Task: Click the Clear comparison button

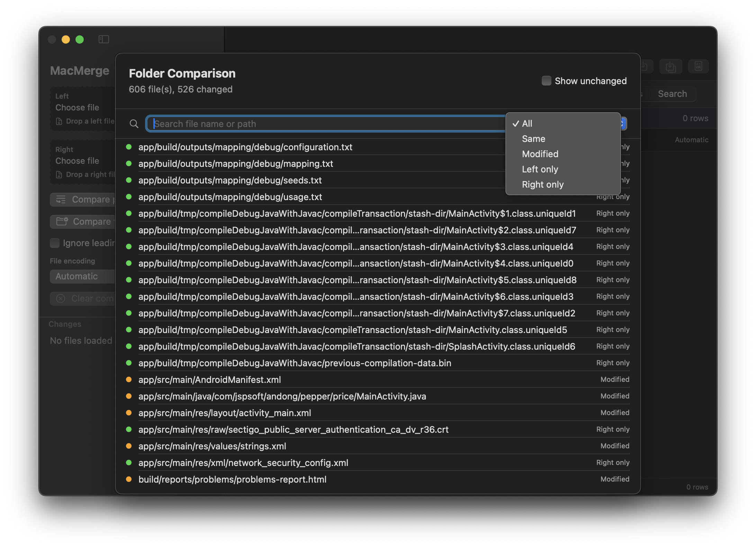Action: coord(82,298)
